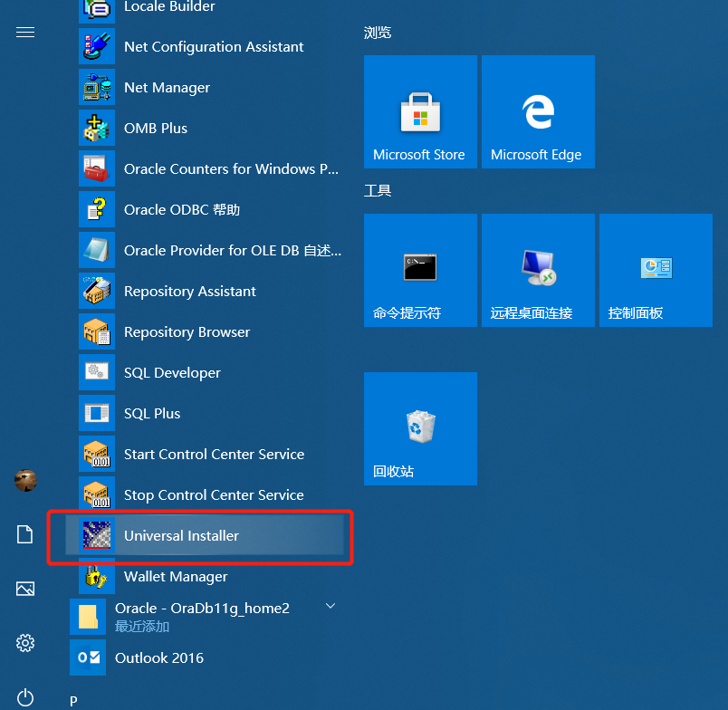Click Oracle Counters for Windows toolbox icon

(97, 168)
